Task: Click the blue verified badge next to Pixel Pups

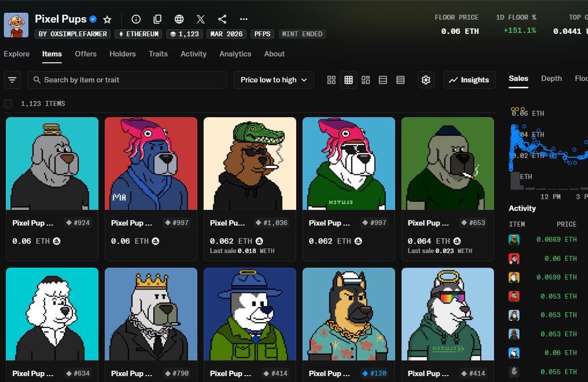Action: coord(93,19)
